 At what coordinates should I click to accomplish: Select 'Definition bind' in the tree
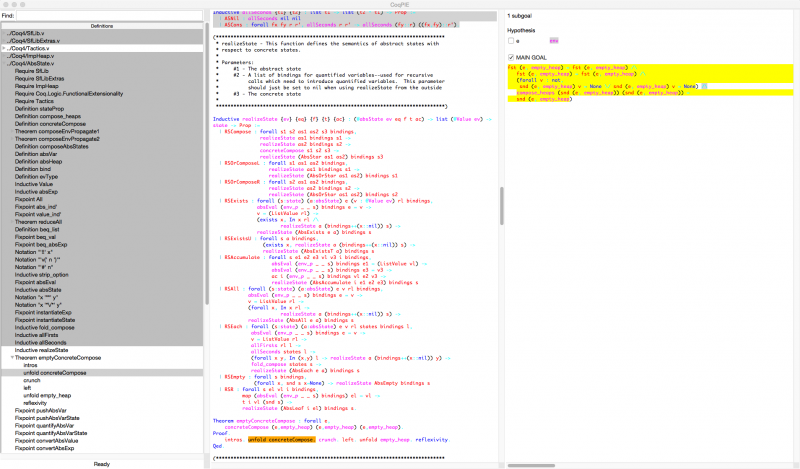coord(33,169)
